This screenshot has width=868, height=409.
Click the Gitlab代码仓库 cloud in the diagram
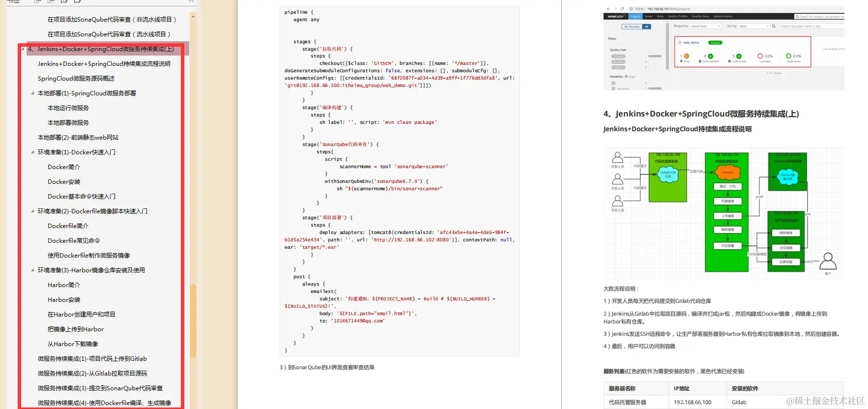[668, 174]
